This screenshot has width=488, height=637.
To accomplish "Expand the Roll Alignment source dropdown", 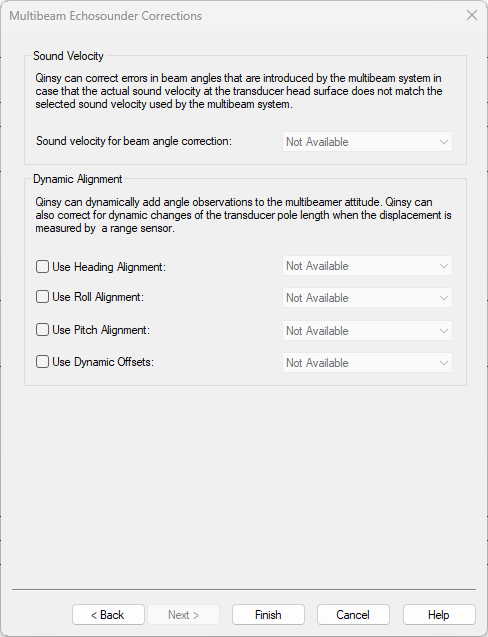I will 367,298.
